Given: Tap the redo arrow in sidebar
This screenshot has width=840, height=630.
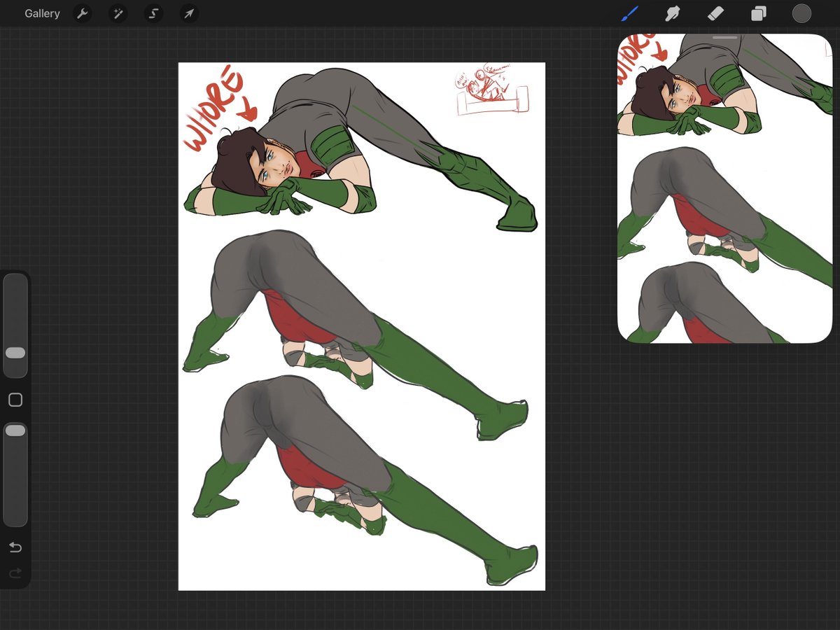Looking at the screenshot, I should 15,574.
